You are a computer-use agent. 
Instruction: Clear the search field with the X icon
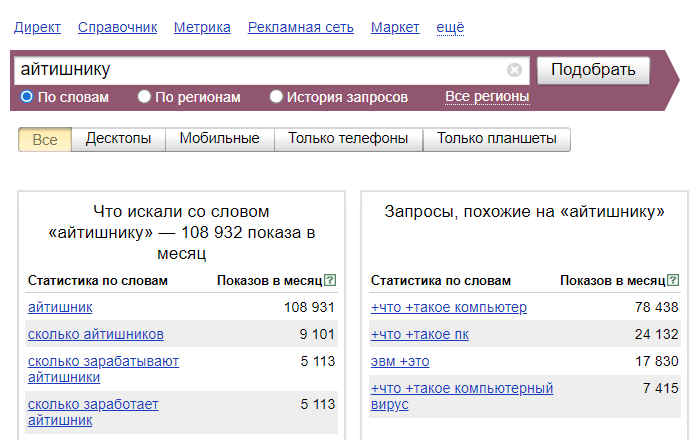pos(514,70)
